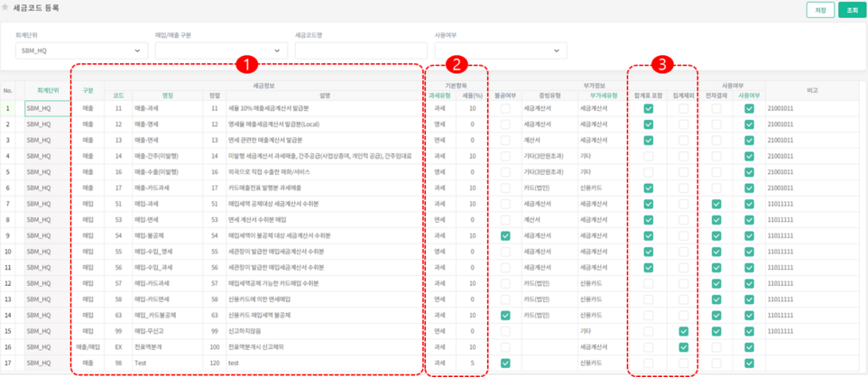Uncheck 불공여부 for row 9 매입-불공제
Image resolution: width=868 pixels, height=377 pixels.
tap(505, 235)
